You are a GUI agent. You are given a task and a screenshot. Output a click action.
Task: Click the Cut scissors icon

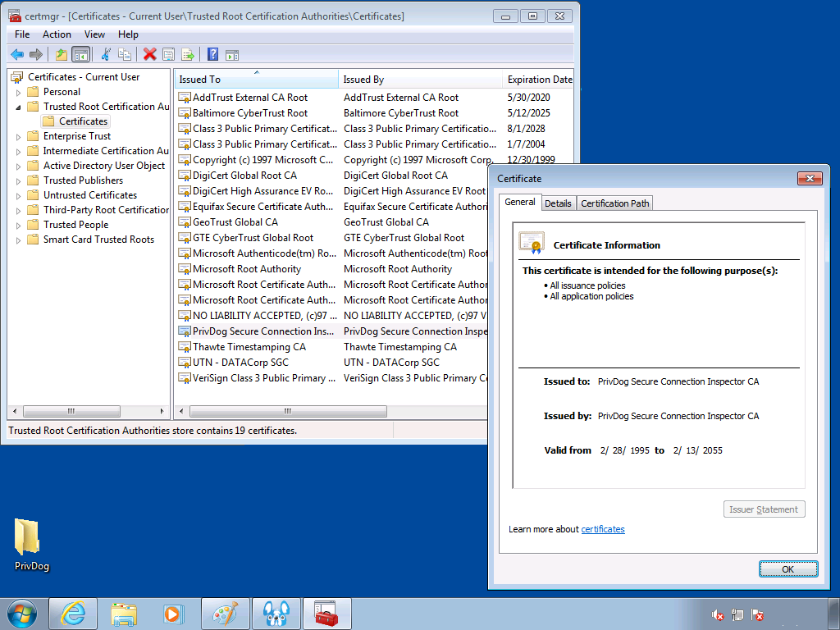tap(106, 54)
